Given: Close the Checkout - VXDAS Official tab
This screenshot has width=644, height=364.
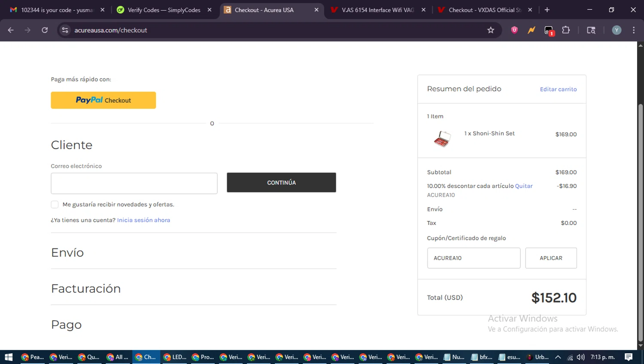Looking at the screenshot, I should 530,10.
